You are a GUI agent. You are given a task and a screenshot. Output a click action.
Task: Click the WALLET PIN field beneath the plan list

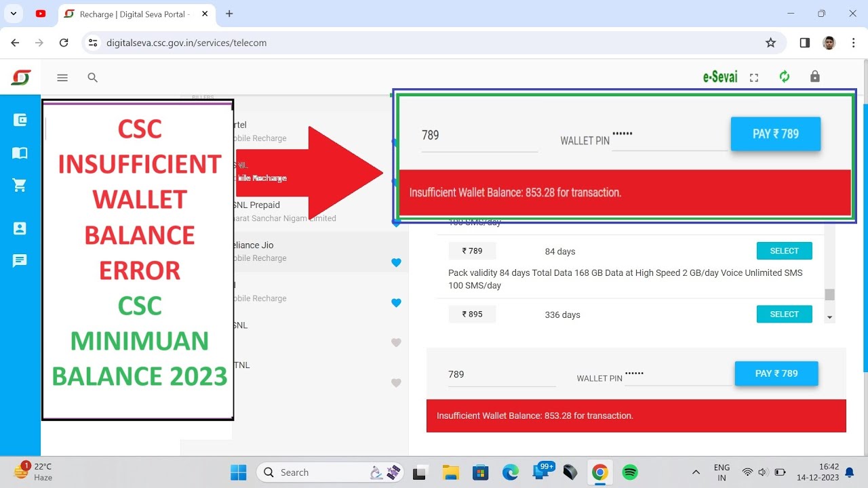678,375
